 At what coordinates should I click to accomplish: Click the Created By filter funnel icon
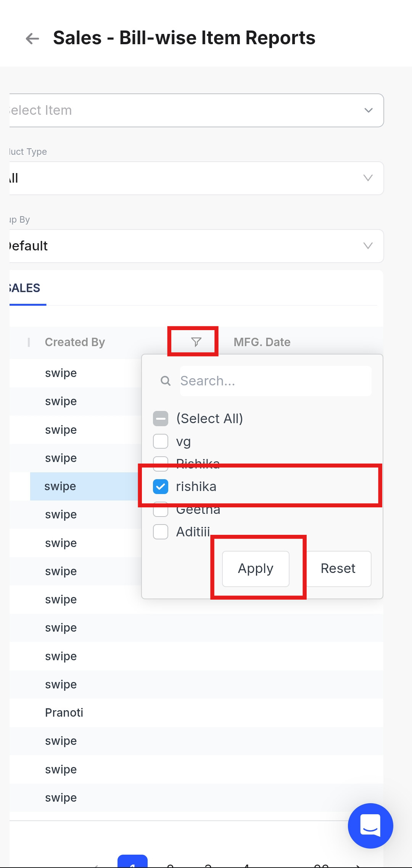coord(196,342)
